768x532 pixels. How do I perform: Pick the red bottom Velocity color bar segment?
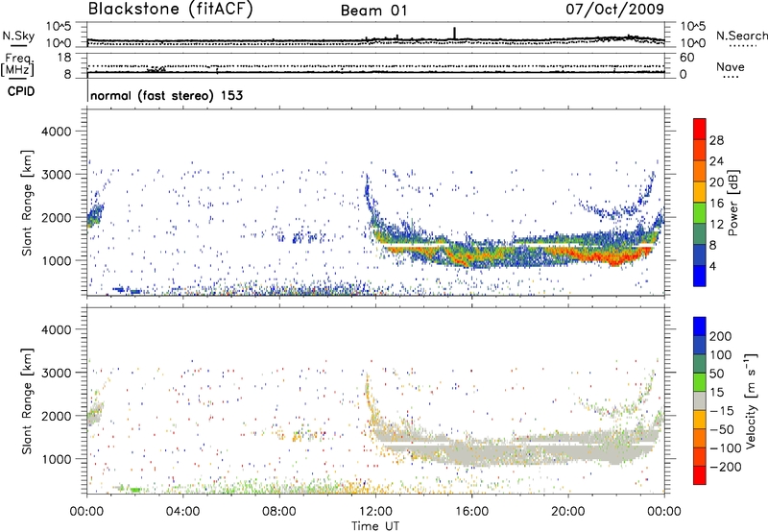pos(700,476)
